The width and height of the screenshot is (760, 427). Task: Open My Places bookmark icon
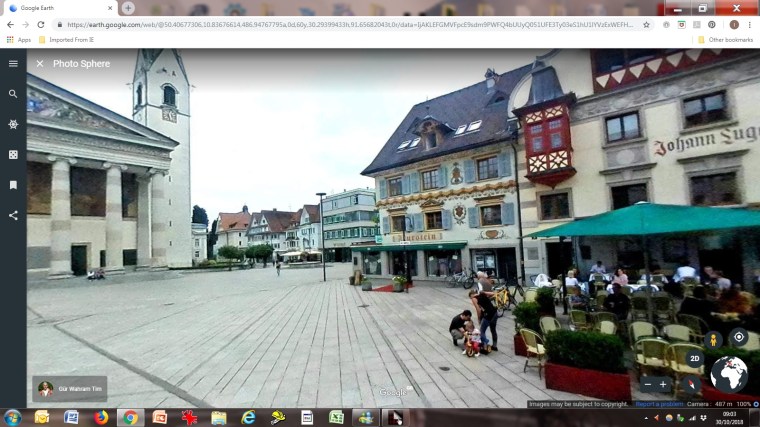(x=13, y=185)
